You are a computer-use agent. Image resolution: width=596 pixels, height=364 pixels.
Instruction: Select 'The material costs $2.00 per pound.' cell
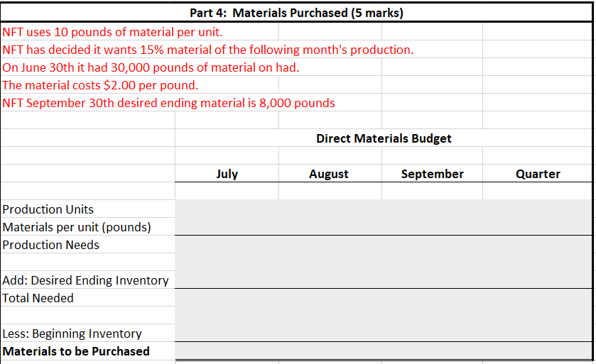pos(100,85)
